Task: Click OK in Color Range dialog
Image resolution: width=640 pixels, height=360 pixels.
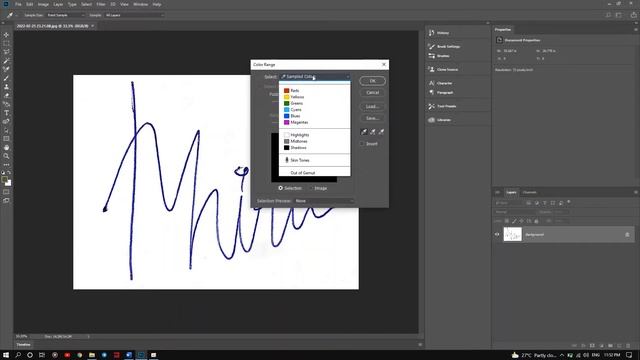Action: [x=372, y=81]
